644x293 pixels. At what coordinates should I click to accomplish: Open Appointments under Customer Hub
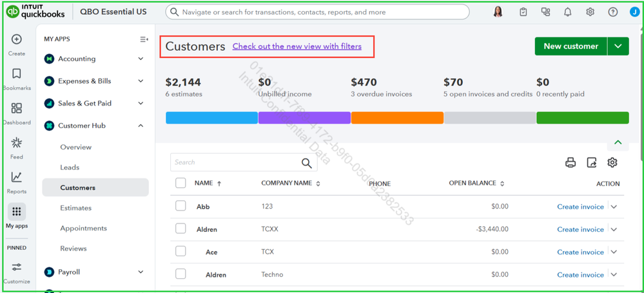click(x=83, y=228)
